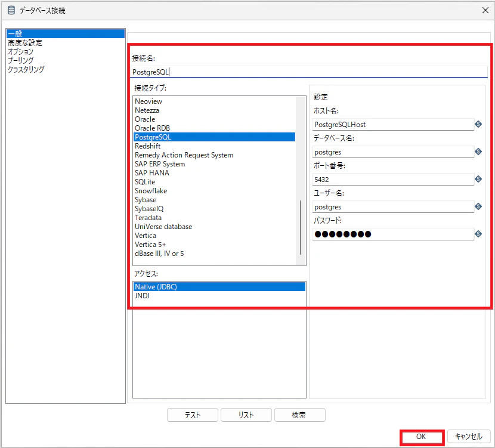Click variable icon next to ホスト名 field
Viewport: 495px width, 448px height.
478,125
